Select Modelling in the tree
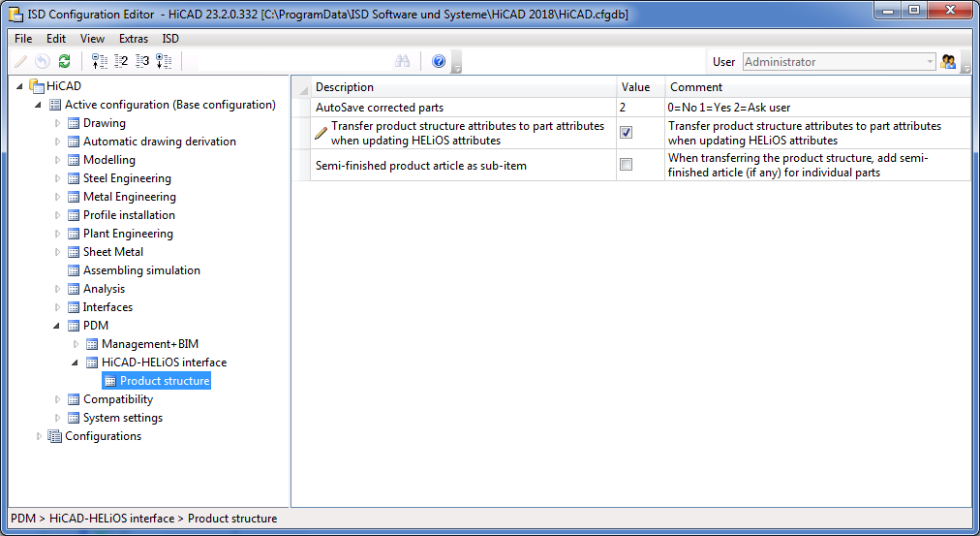The height and width of the screenshot is (536, 980). pyautogui.click(x=108, y=160)
